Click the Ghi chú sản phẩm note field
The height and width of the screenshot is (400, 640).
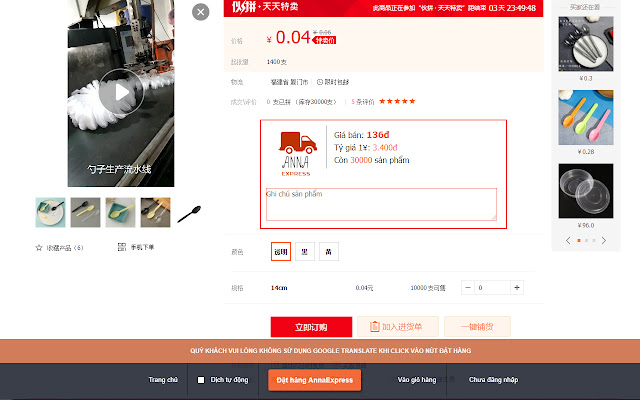381,204
